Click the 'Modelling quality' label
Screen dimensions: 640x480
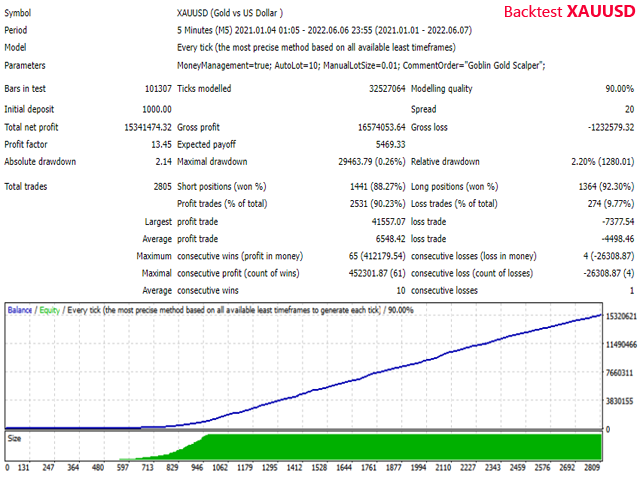click(x=442, y=89)
